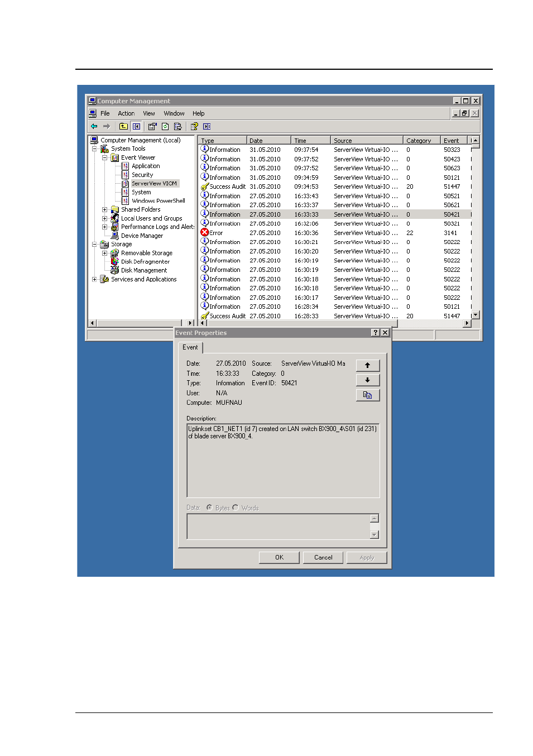Click OK in Event Properties dialog
The width and height of the screenshot is (533, 756).
pos(280,557)
